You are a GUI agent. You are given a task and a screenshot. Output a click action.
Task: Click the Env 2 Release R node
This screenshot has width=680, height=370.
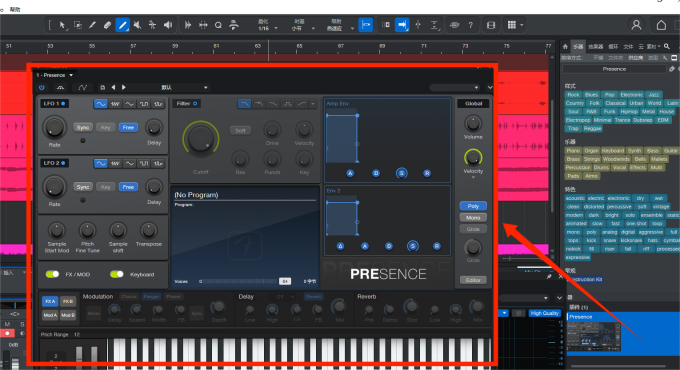pos(437,246)
